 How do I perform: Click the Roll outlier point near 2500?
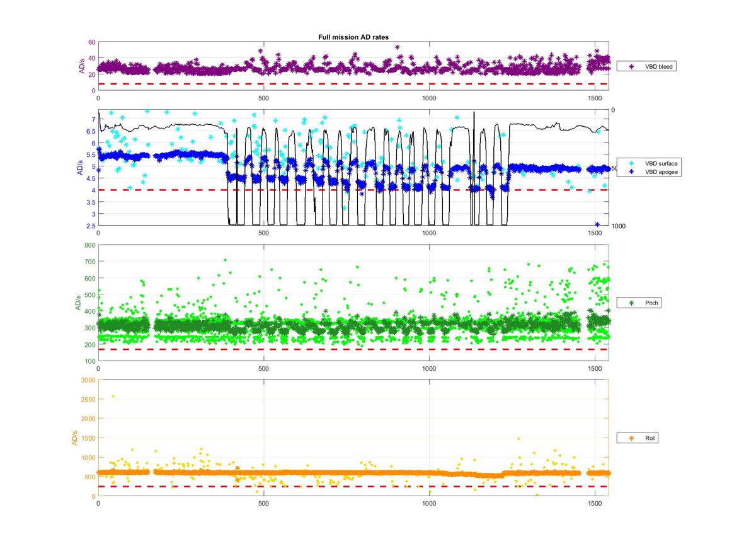(x=113, y=397)
